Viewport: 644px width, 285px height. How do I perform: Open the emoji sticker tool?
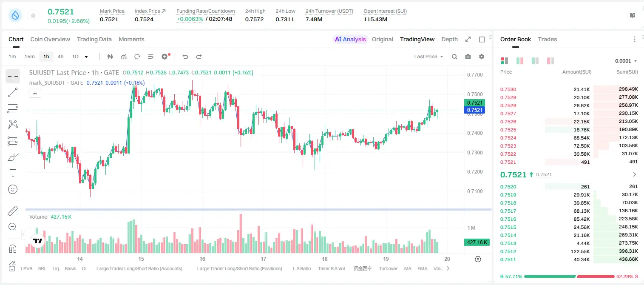(x=13, y=189)
